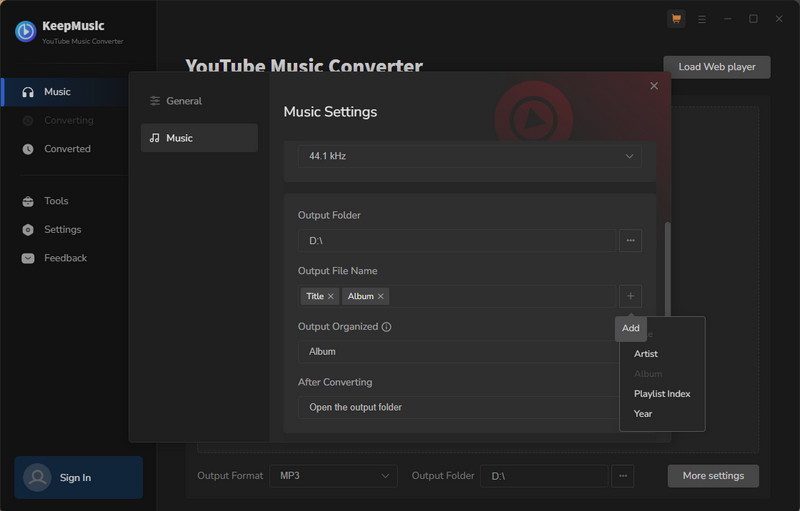Expand the 44.1 kHz sample rate dropdown
The width and height of the screenshot is (800, 511).
[470, 156]
